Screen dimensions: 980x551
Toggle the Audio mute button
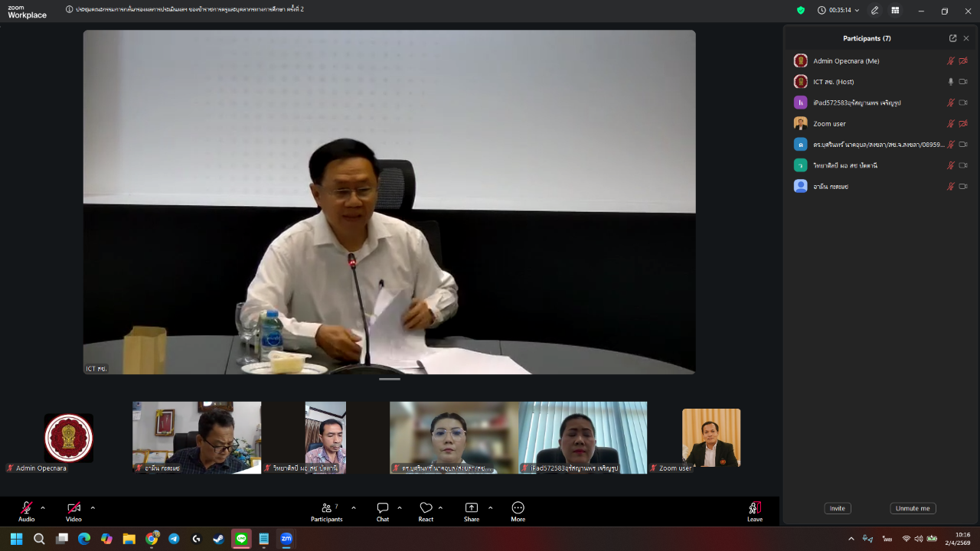27,511
